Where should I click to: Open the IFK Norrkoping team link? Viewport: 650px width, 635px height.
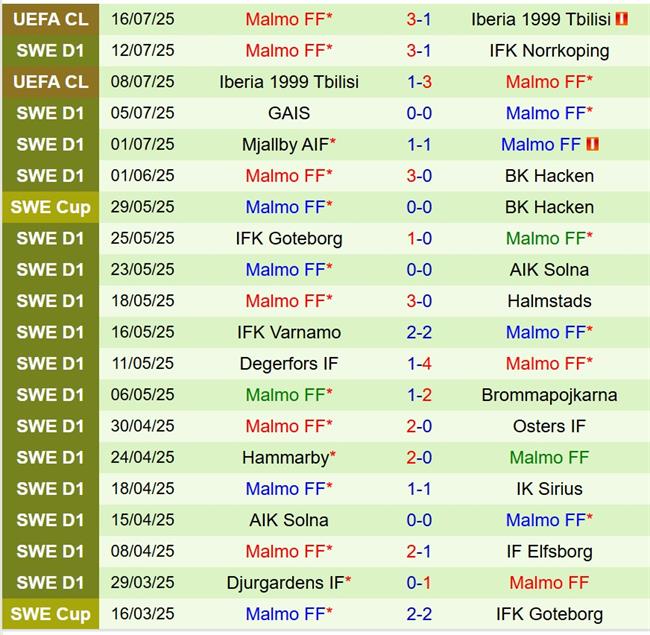click(549, 50)
